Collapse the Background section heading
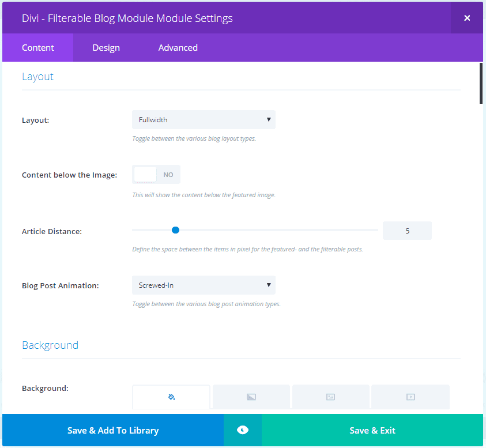The image size is (486, 448). tap(50, 345)
